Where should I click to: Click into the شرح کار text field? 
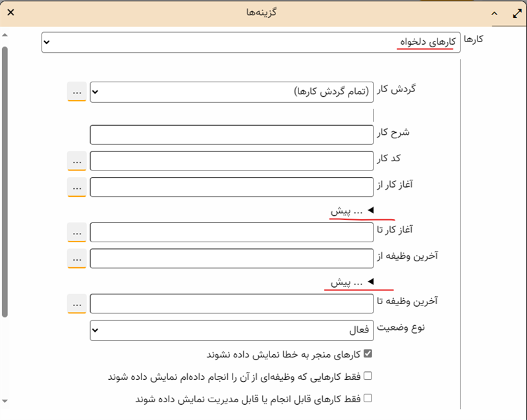point(231,134)
